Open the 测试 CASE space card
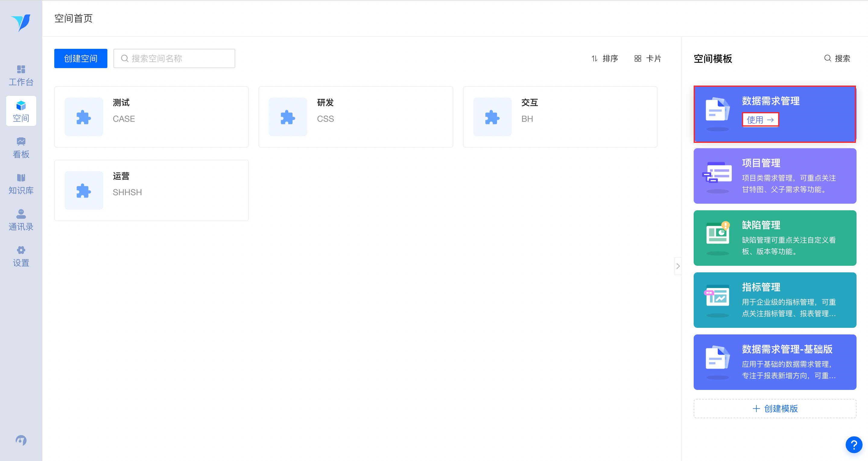The height and width of the screenshot is (461, 868). point(151,117)
